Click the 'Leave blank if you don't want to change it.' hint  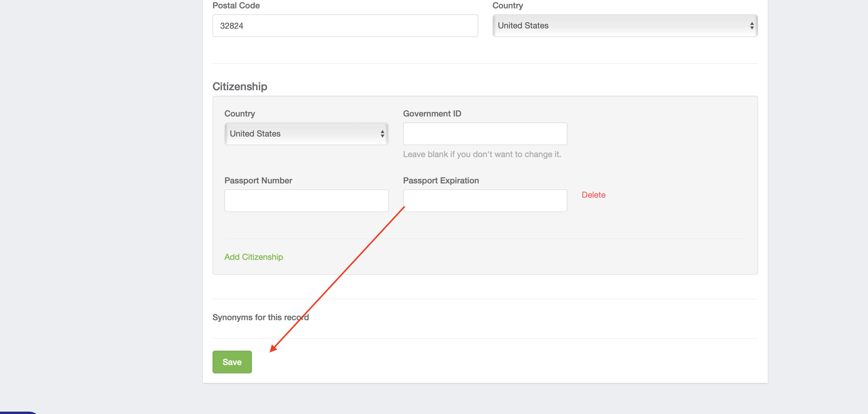click(x=482, y=154)
